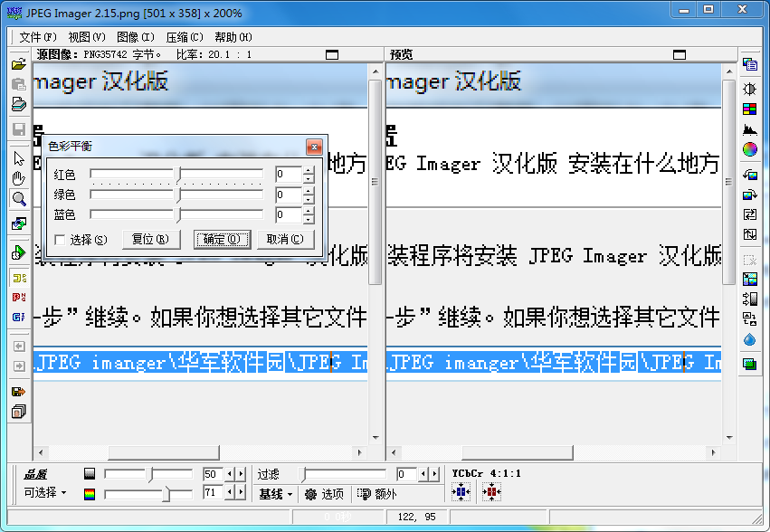This screenshot has height=532, width=770.
Task: Increase the 红色 value with spinner up arrow
Action: 309,170
